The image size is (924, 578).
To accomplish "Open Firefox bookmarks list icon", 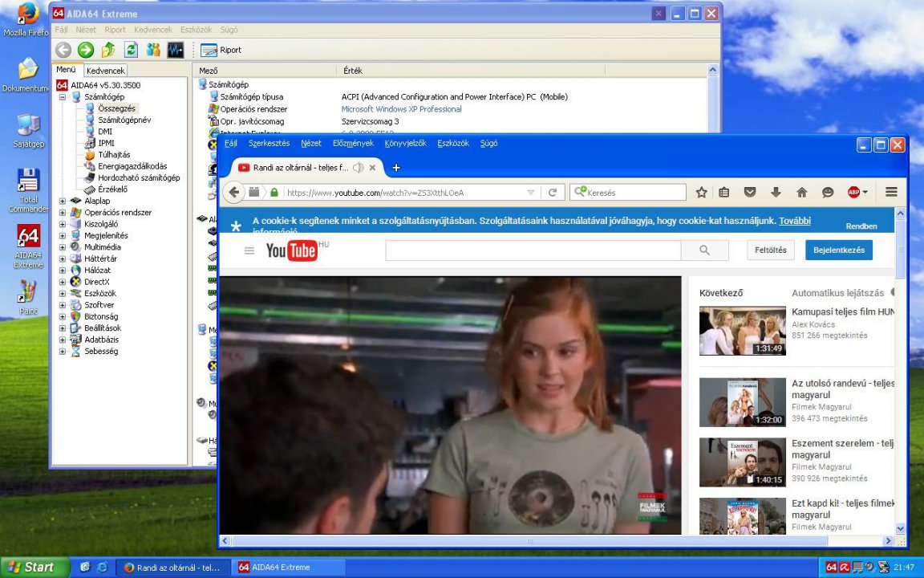I will point(724,193).
